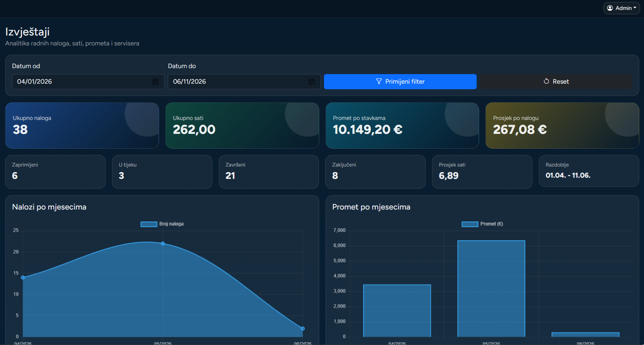The height and width of the screenshot is (345, 644).
Task: Click the Promet po stavkama card
Action: coord(402,125)
